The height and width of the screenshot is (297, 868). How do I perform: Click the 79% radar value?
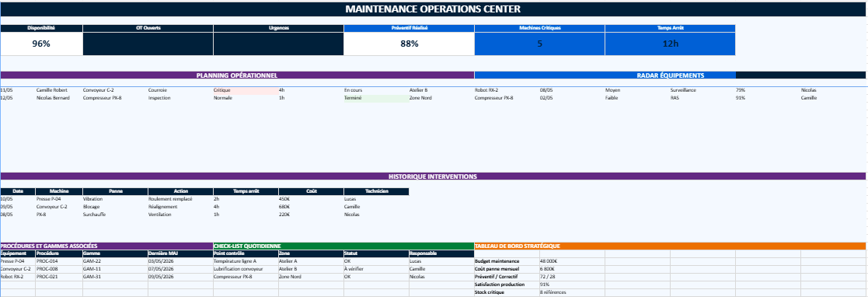pyautogui.click(x=768, y=89)
